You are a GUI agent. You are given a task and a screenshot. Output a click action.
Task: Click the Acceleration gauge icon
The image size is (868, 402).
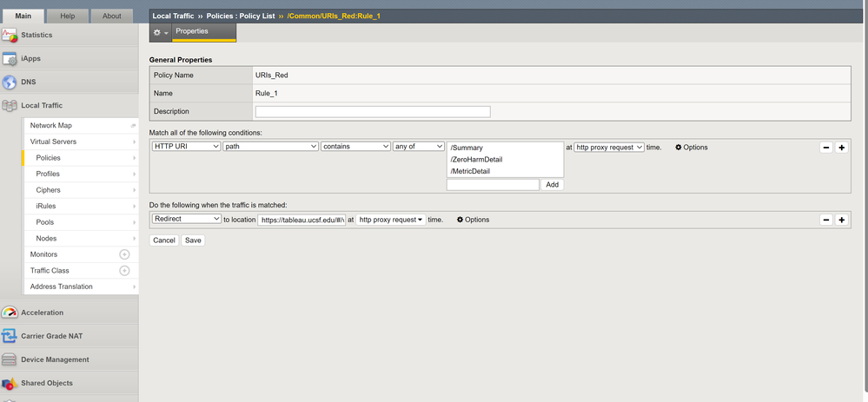tap(10, 313)
